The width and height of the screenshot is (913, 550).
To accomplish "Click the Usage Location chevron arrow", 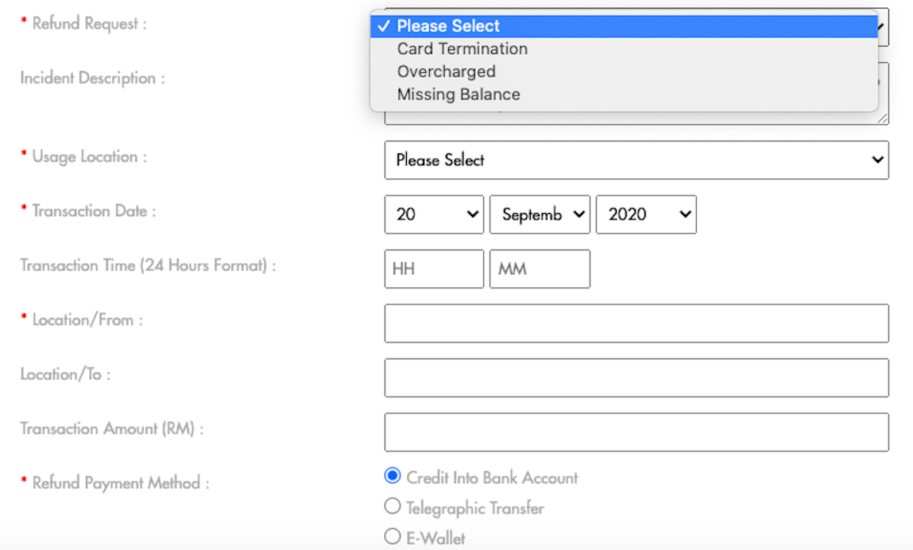I will (877, 160).
